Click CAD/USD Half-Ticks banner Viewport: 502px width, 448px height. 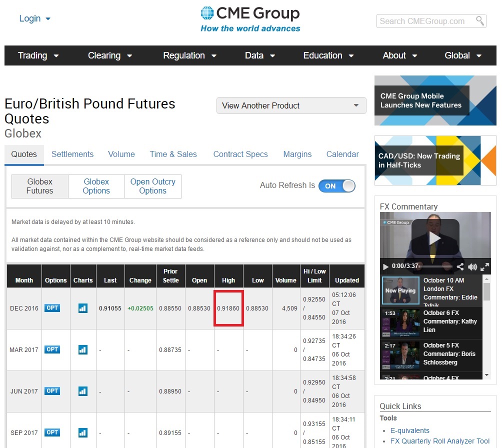[435, 160]
